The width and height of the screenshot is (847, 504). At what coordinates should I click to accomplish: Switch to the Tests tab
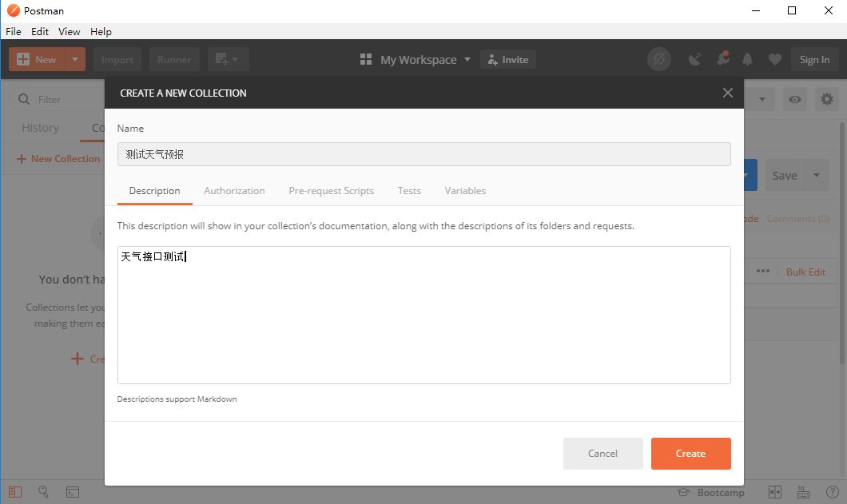[409, 191]
